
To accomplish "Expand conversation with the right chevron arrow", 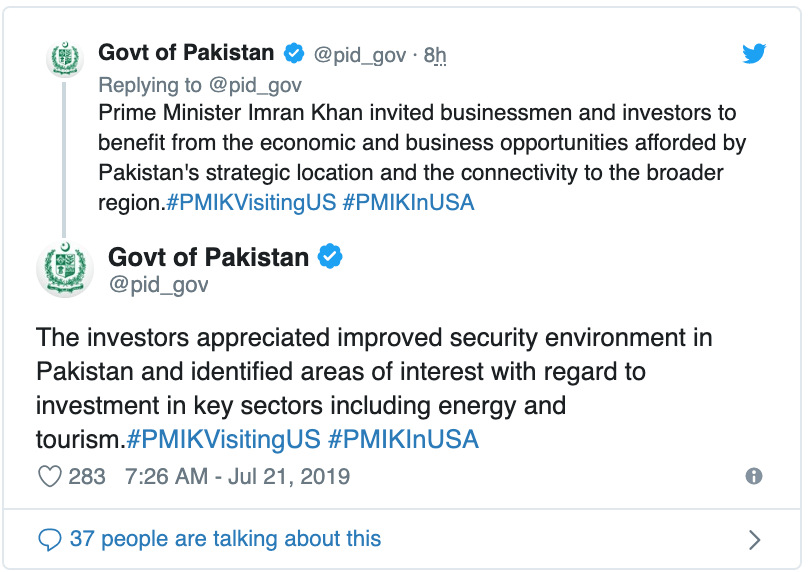I will point(754,540).
